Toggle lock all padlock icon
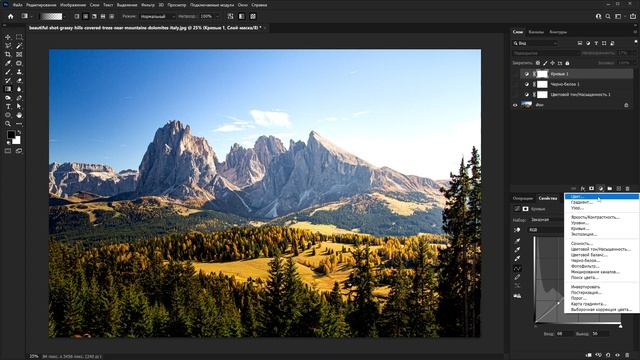The width and height of the screenshot is (640, 360). 567,63
